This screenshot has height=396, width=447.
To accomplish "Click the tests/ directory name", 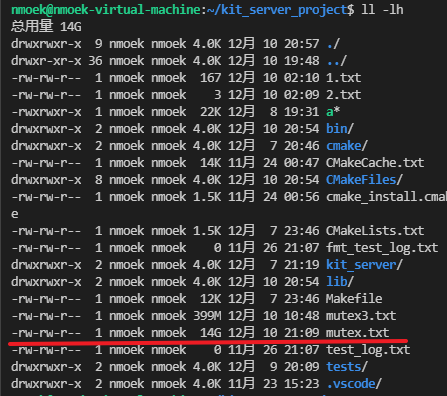I will [x=347, y=367].
